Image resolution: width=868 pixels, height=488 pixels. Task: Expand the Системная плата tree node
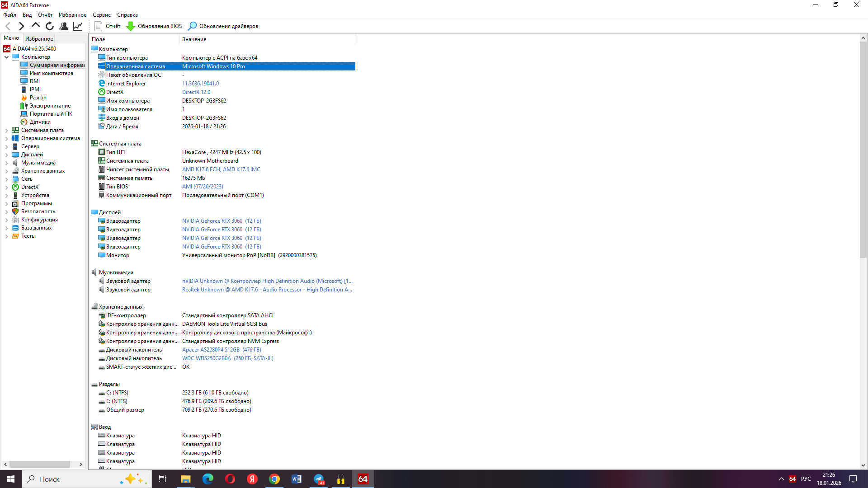click(x=6, y=130)
